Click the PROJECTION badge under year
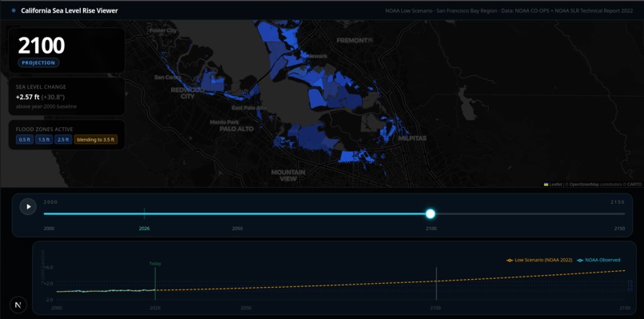This screenshot has height=319, width=644. click(38, 63)
